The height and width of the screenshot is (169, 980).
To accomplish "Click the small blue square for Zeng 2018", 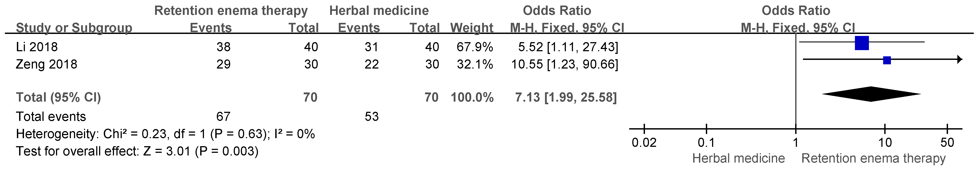I will 887,60.
